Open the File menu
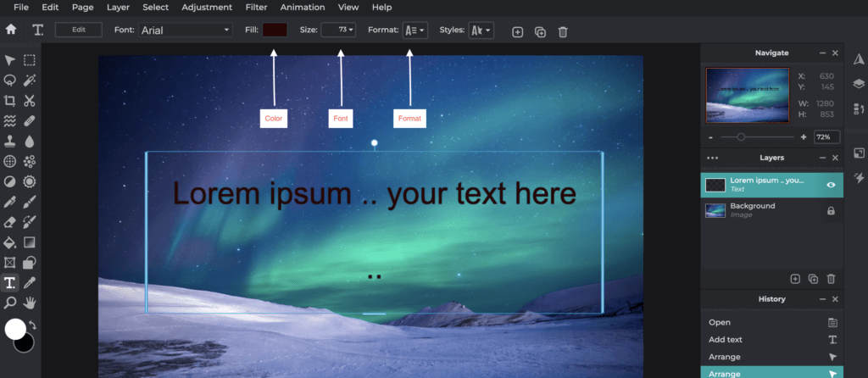Image resolution: width=868 pixels, height=378 pixels. point(21,7)
